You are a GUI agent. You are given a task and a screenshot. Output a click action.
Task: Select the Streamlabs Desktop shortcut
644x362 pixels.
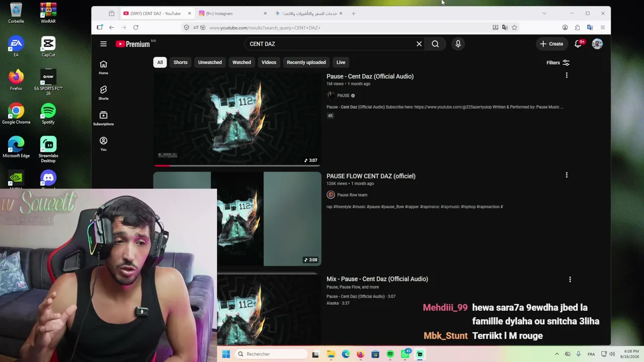(x=48, y=149)
